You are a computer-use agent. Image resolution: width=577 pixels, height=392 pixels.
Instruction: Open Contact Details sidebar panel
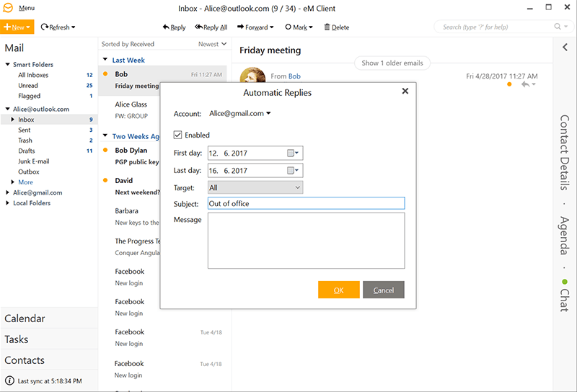pos(565,153)
